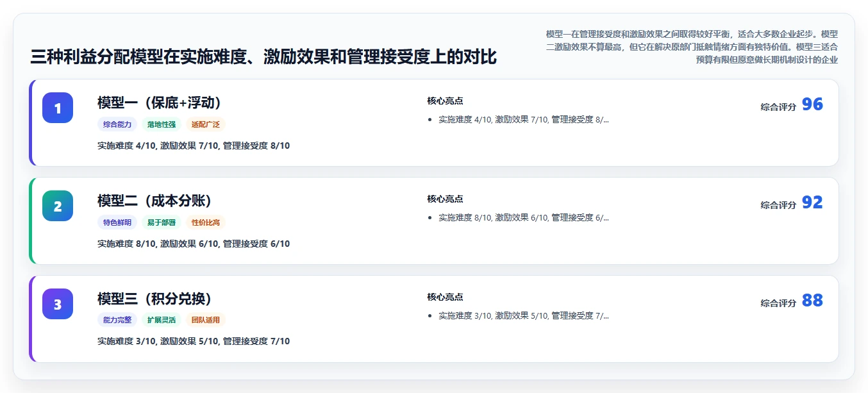Screen dimensions: 868x393
Task: Click the 适配广泛 tag
Action: pyautogui.click(x=206, y=124)
